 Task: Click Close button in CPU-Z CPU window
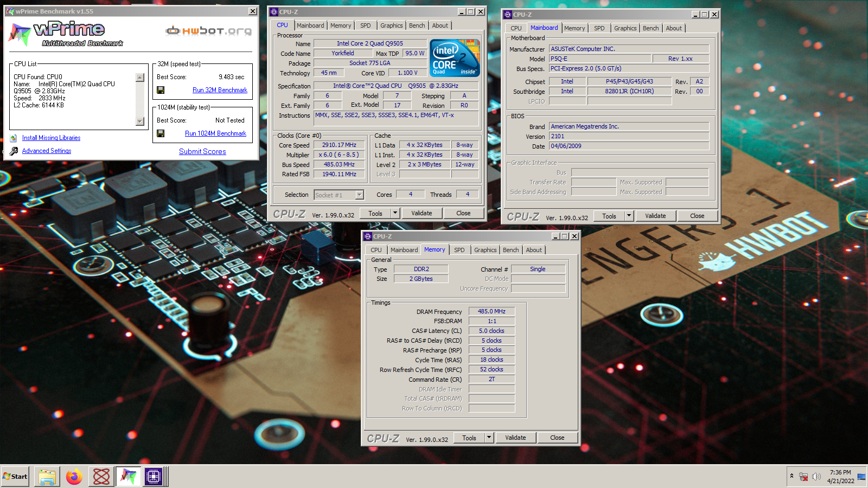(463, 213)
